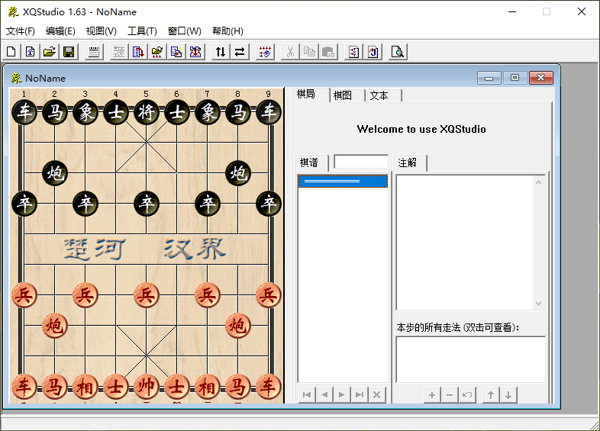The height and width of the screenshot is (431, 600).
Task: Click the annotation scrollbar down arrow
Action: tap(539, 304)
